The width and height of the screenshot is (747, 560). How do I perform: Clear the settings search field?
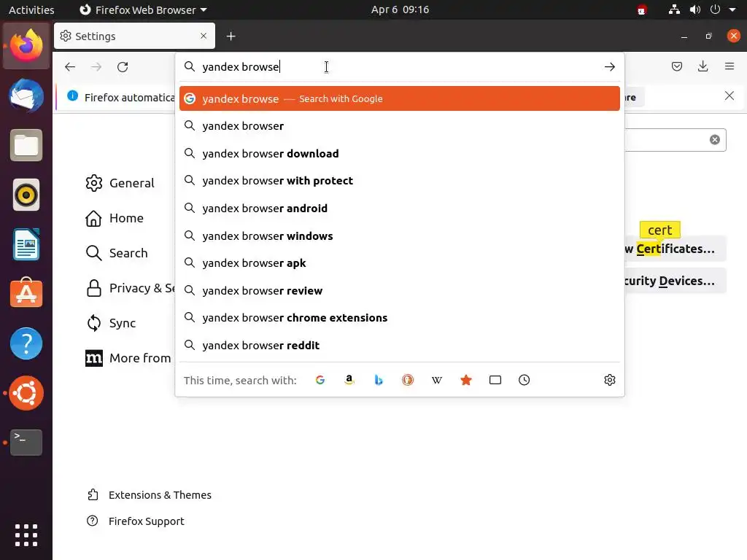(715, 139)
